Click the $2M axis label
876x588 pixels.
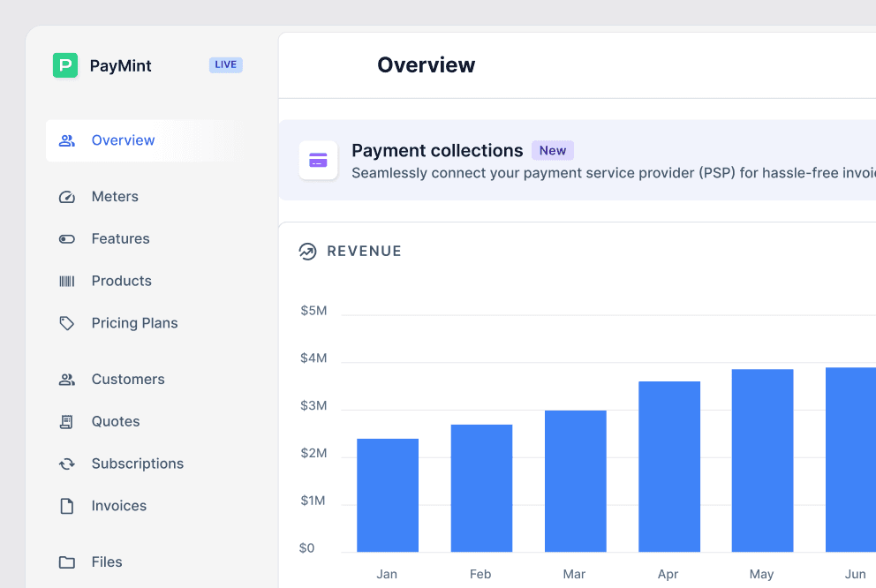tap(313, 453)
